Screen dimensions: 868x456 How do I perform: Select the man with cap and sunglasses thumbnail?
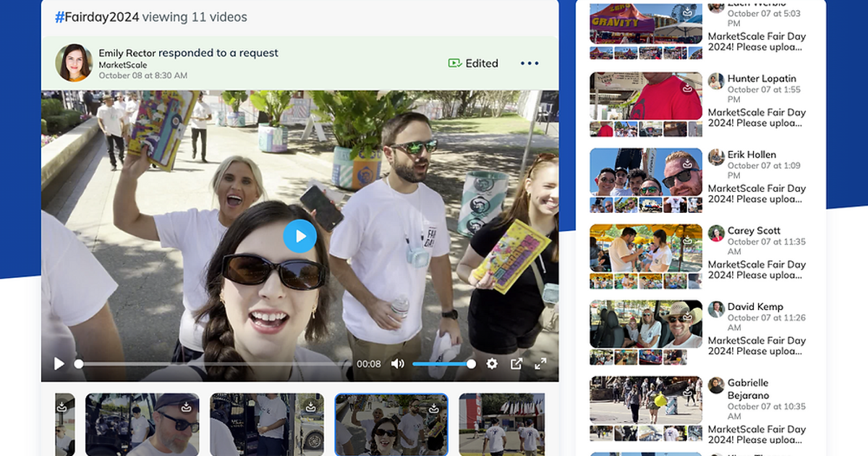pos(142,425)
